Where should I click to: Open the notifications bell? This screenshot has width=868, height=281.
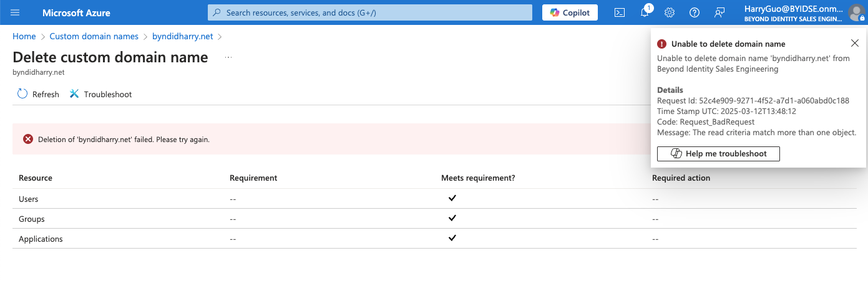(x=645, y=12)
